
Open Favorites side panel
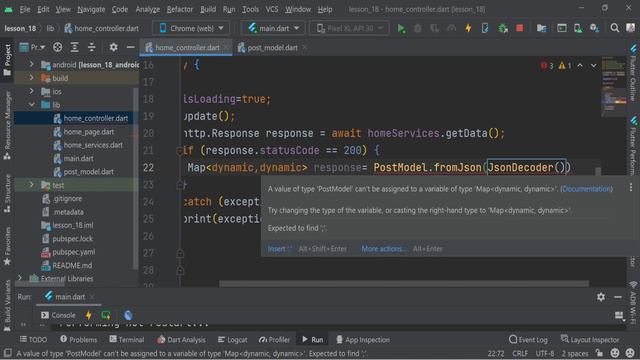[x=7, y=246]
